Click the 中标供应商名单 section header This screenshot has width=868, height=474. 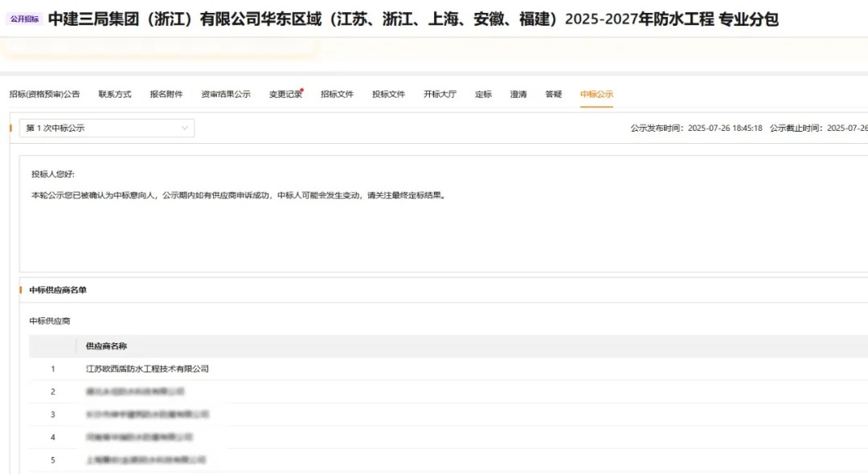(57, 290)
